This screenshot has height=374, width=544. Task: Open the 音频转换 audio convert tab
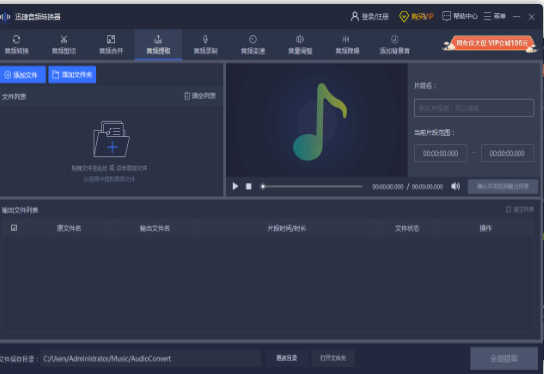[x=16, y=44]
